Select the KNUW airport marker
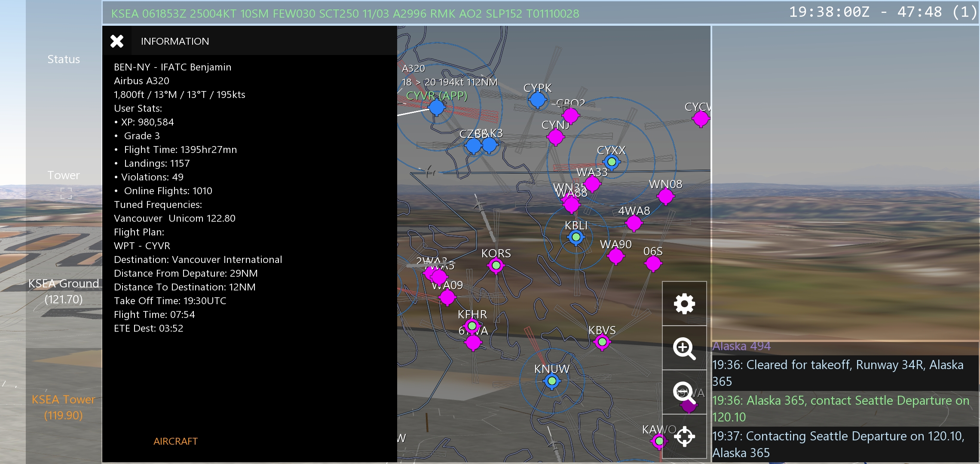Screen dimensions: 980x464 [552, 381]
